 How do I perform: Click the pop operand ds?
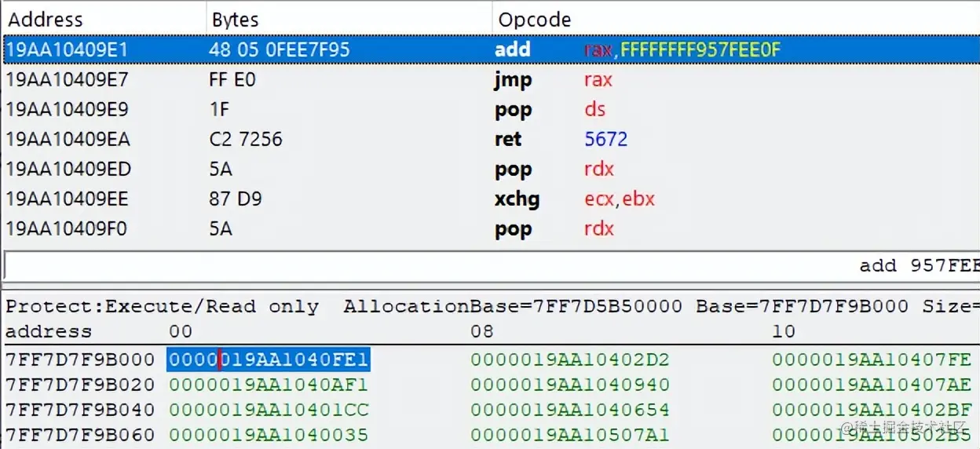click(595, 109)
